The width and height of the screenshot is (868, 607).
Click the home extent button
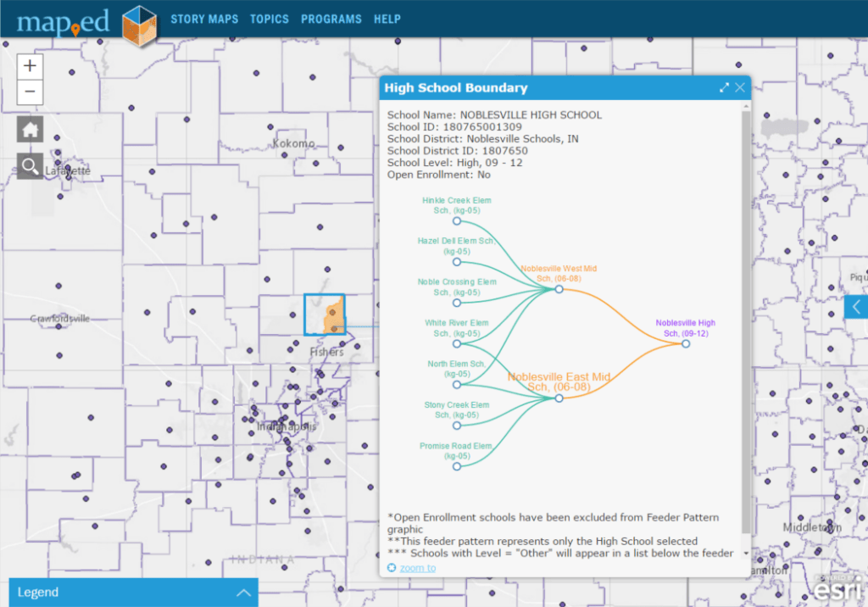coord(30,130)
